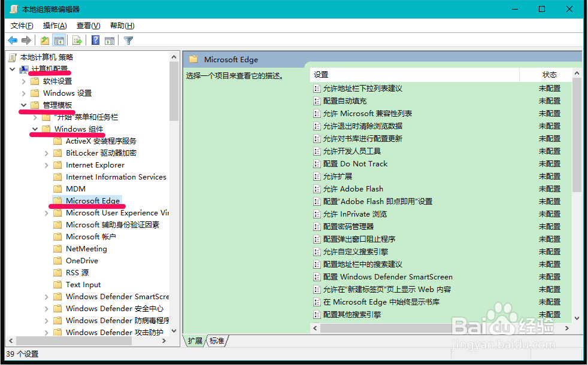Click the policy icon beside 允许 Adobe Flash
The image size is (588, 365).
317,189
